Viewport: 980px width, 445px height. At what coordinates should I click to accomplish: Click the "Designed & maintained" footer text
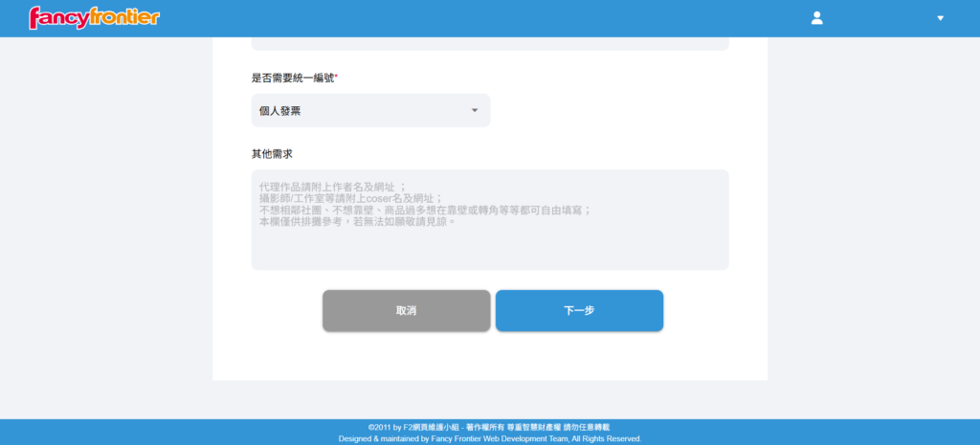pos(489,438)
